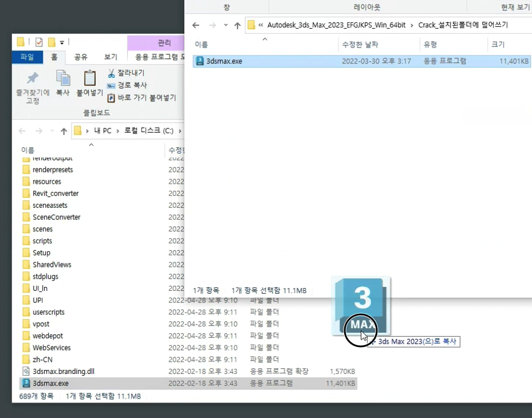Click Crack_설치된폴더에 덮어쓰기 breadcrumb segment
Screen dimensions: 532x418
click(463, 25)
